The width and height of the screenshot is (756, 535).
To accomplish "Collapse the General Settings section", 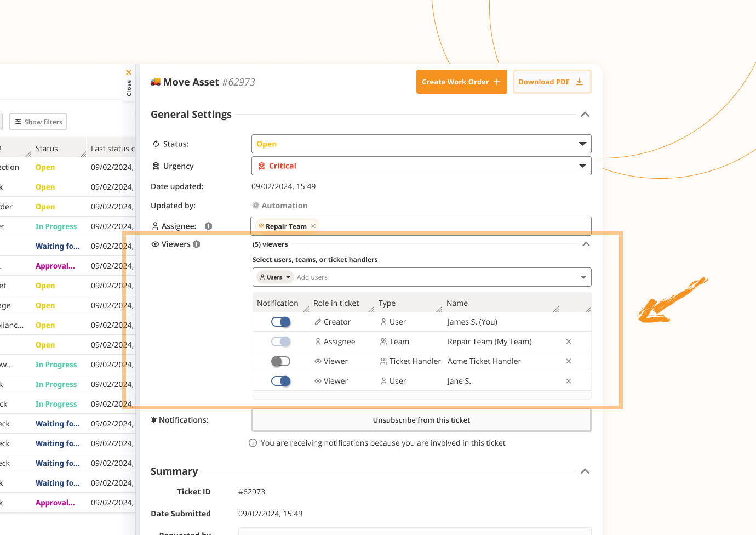I will coord(585,115).
